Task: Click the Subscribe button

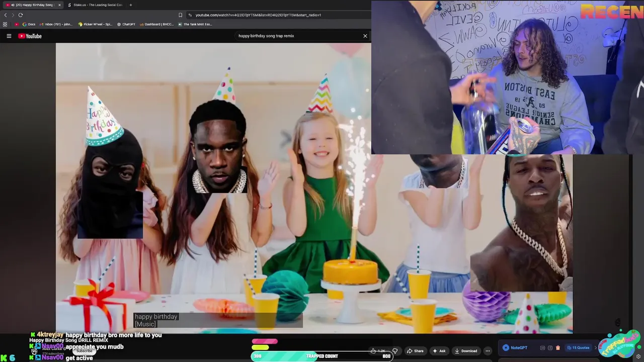Action: point(84,351)
